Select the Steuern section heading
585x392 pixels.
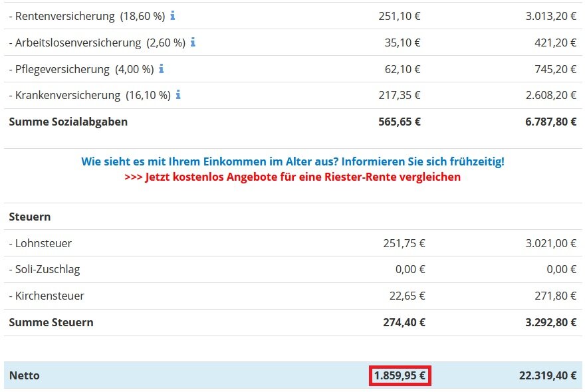coord(30,217)
